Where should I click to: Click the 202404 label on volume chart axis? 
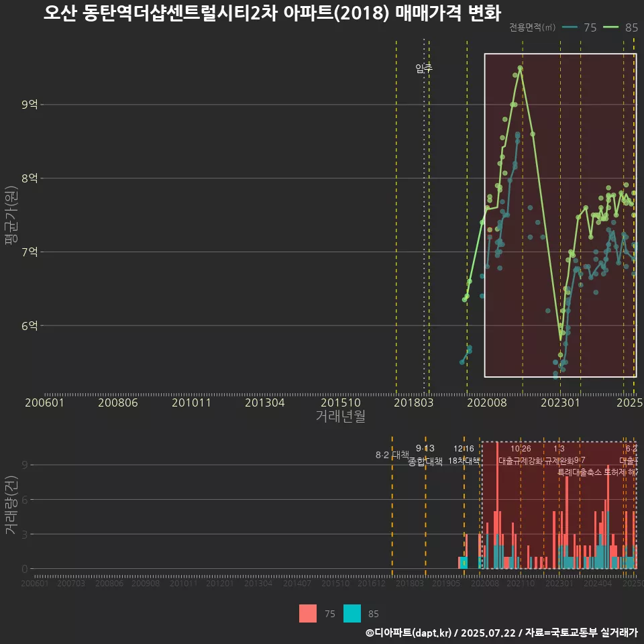[598, 583]
